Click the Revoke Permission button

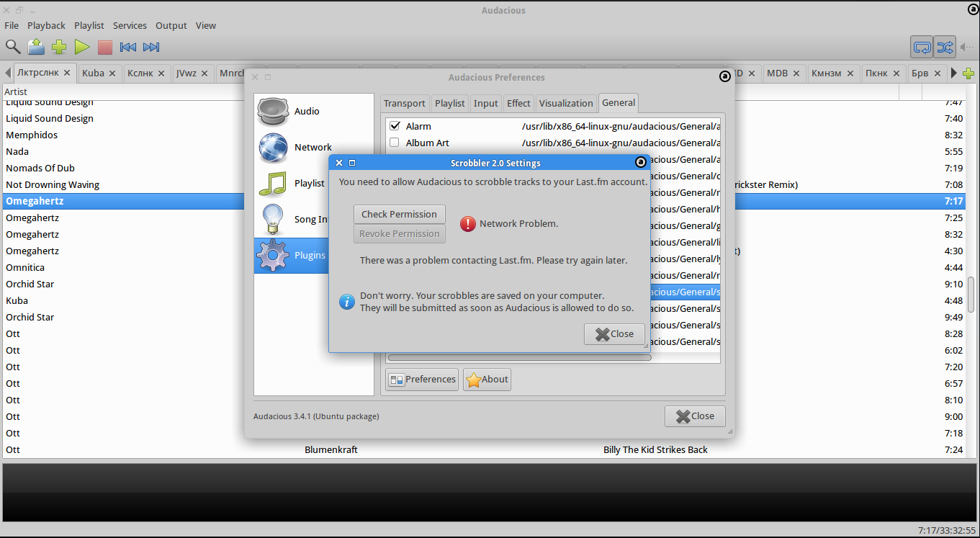pos(399,233)
